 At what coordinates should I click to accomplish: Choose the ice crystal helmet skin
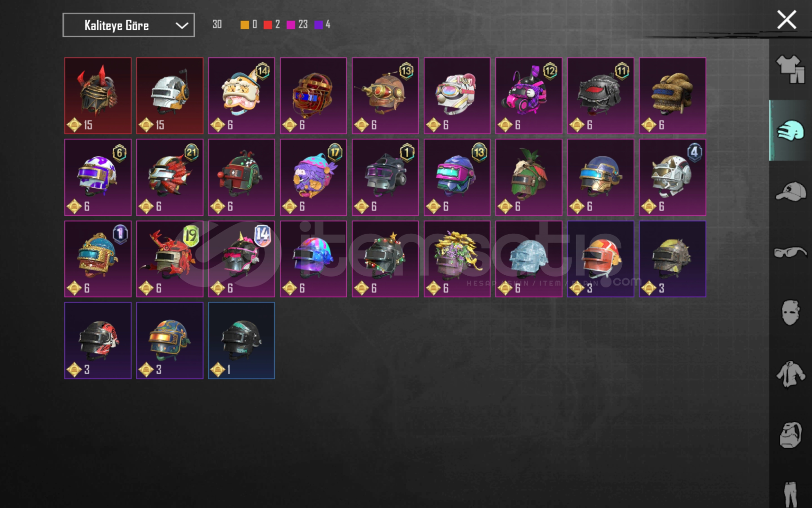[529, 259]
